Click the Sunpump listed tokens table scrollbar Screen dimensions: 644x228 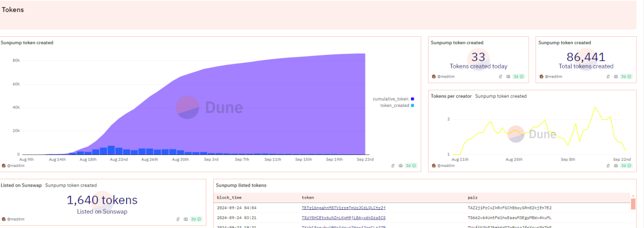click(x=633, y=203)
